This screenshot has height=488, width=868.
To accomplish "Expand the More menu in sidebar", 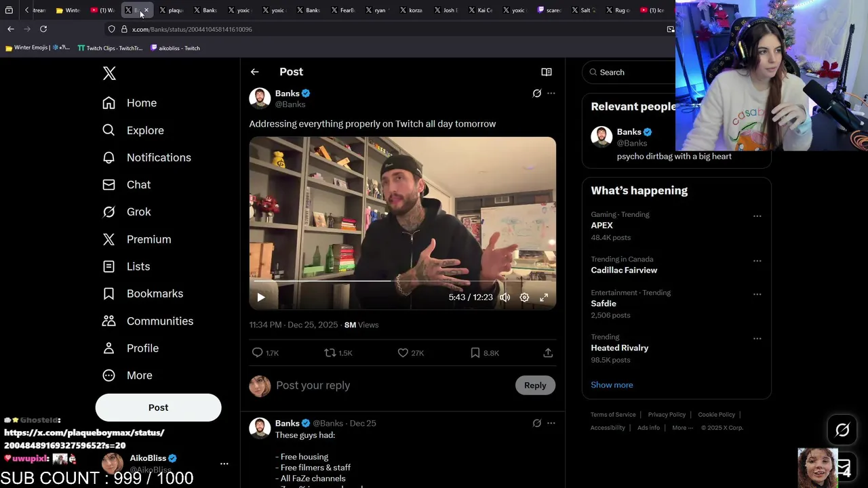I will [x=127, y=375].
